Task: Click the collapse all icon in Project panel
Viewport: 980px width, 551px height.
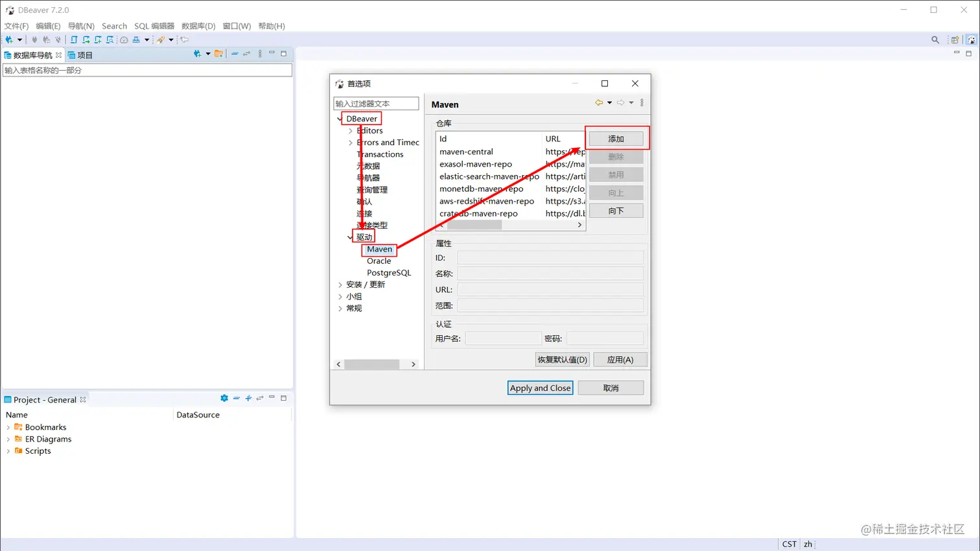Action: coord(237,398)
